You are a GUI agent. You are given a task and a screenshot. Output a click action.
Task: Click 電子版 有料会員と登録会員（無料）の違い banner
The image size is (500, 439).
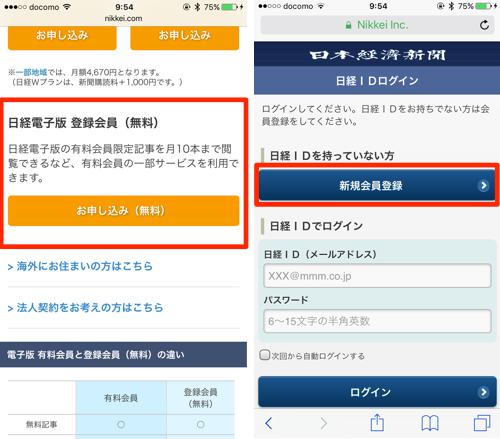point(123,355)
